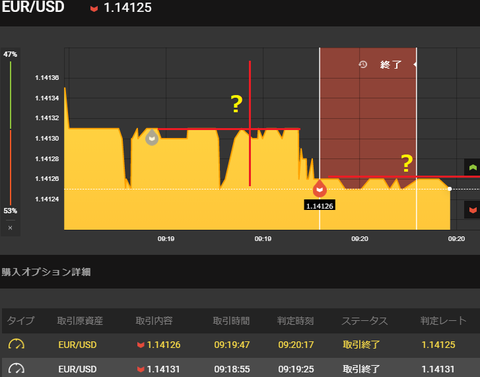Screen dimensions: 480x377
Task: Click the 1.14136 y-axis price label
Action: (x=47, y=78)
